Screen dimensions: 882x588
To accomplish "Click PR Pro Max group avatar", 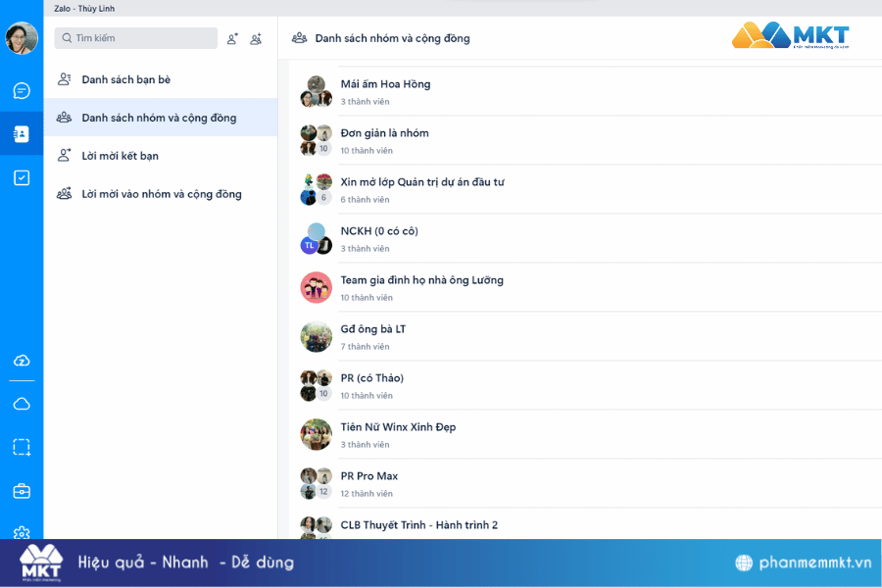I will pos(317,483).
